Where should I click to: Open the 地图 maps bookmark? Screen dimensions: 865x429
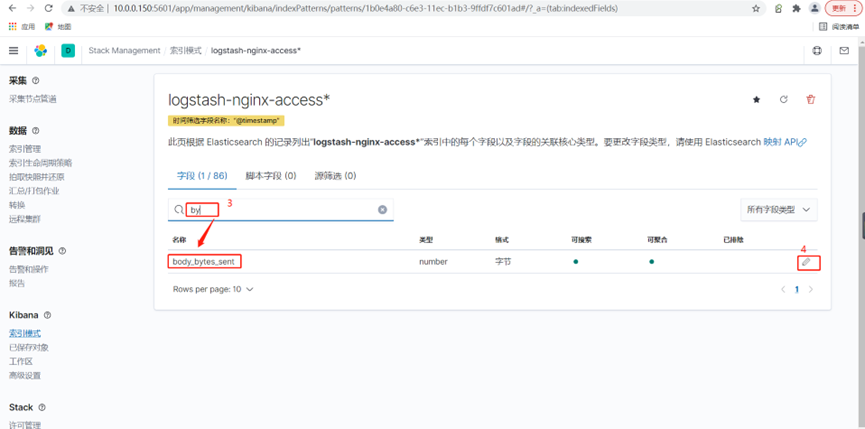point(58,26)
